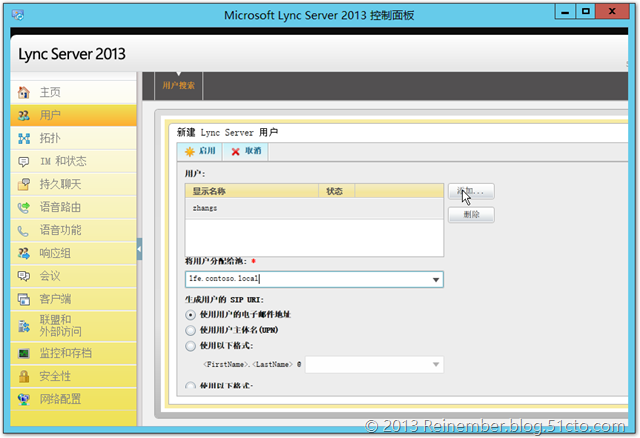Open the FirstName.LastName format domain dropdown
This screenshot has width=640, height=438.
pyautogui.click(x=435, y=366)
